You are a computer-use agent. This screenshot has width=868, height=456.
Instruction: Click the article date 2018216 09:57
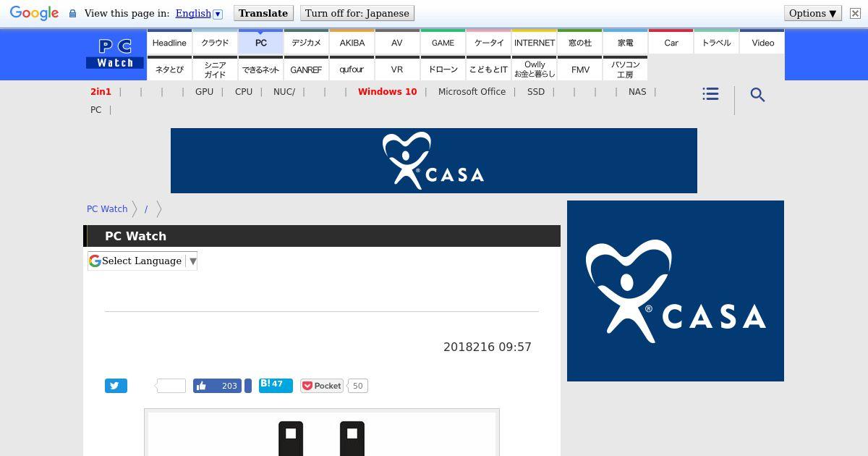488,347
